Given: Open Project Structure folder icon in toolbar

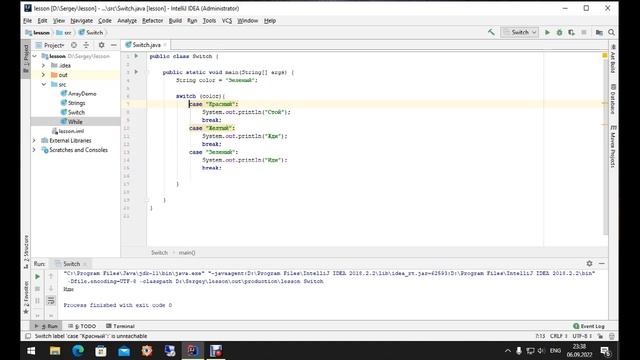Looking at the screenshot, I should [599, 32].
